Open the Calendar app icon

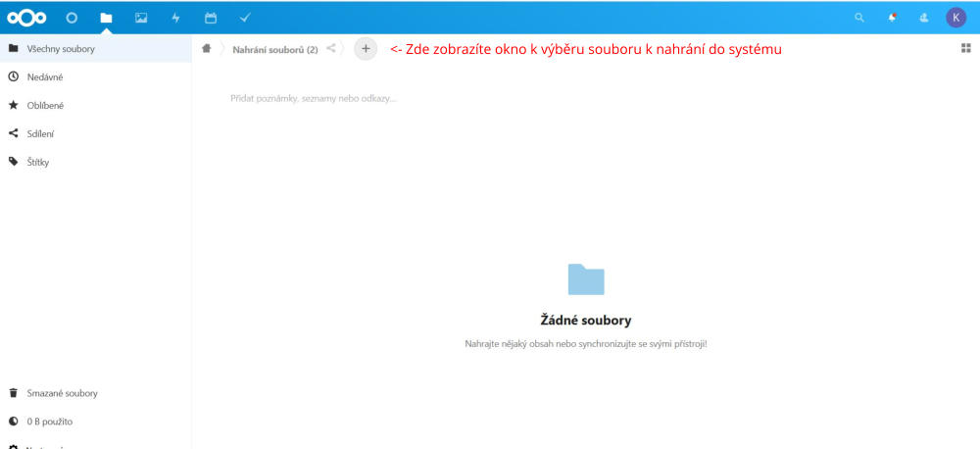click(x=211, y=18)
